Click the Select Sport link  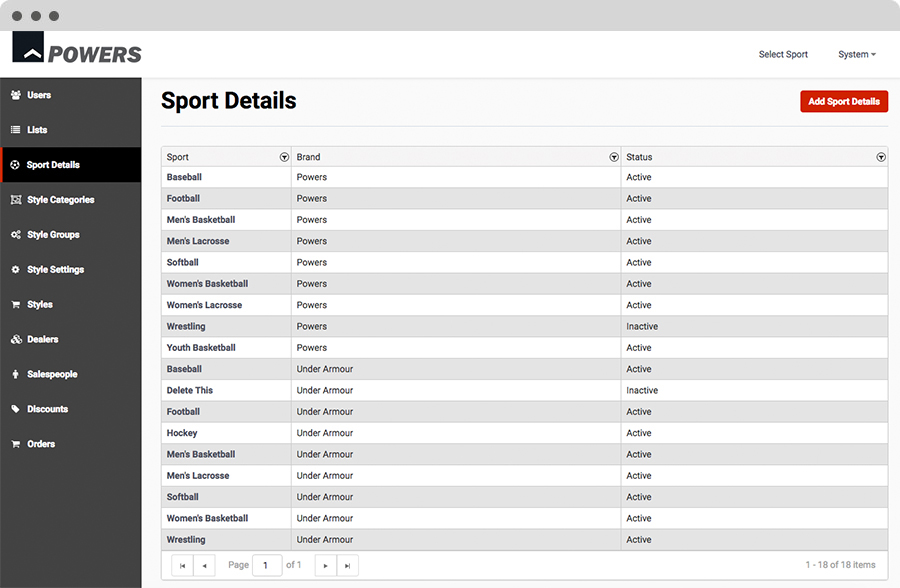783,55
